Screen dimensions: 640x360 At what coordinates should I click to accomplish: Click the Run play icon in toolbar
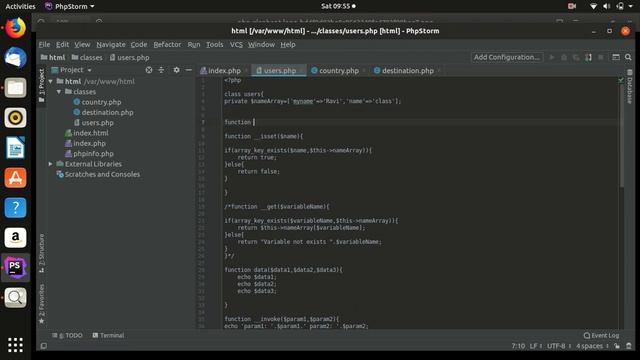coord(552,58)
